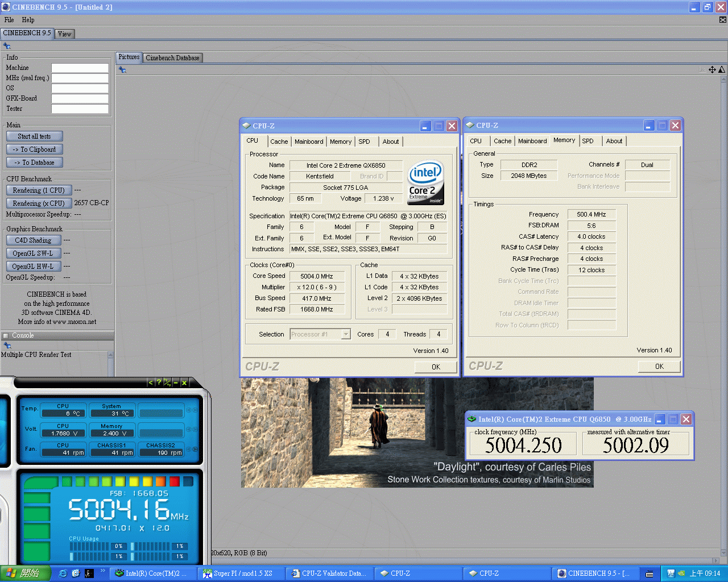Open the Cinebench Database tab

click(x=172, y=58)
